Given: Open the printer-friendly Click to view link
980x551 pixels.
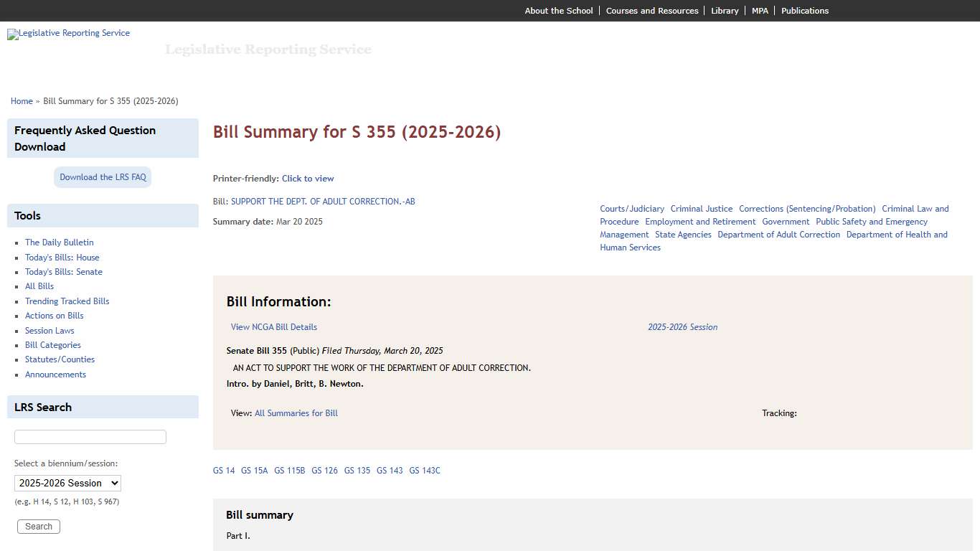Looking at the screenshot, I should [308, 178].
